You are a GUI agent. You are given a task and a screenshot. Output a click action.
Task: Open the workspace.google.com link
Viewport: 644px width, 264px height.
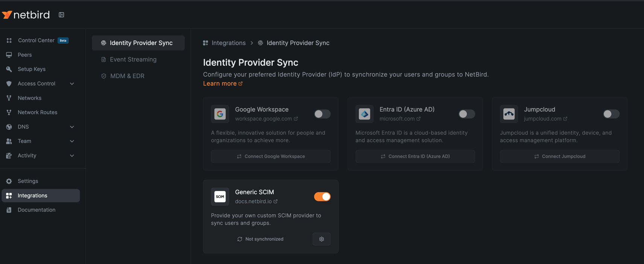tap(266, 119)
